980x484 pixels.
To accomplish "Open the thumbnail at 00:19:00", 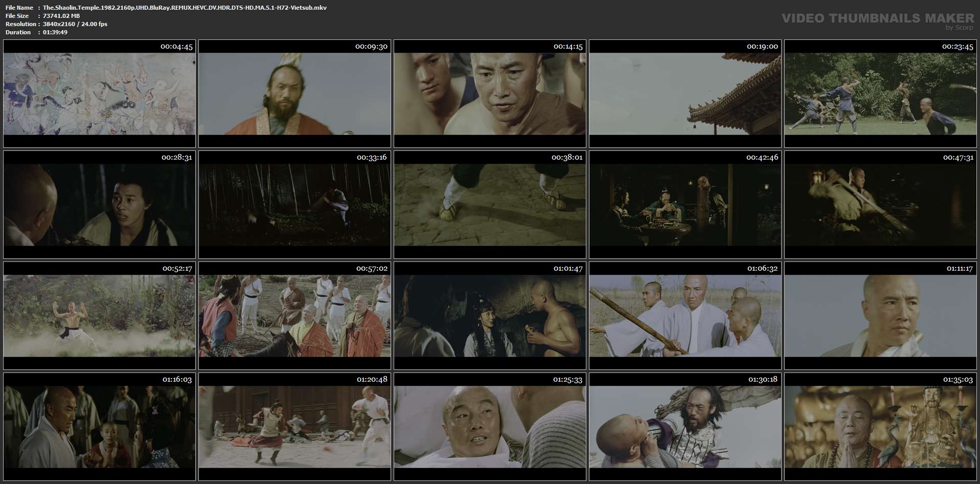I will [x=685, y=94].
